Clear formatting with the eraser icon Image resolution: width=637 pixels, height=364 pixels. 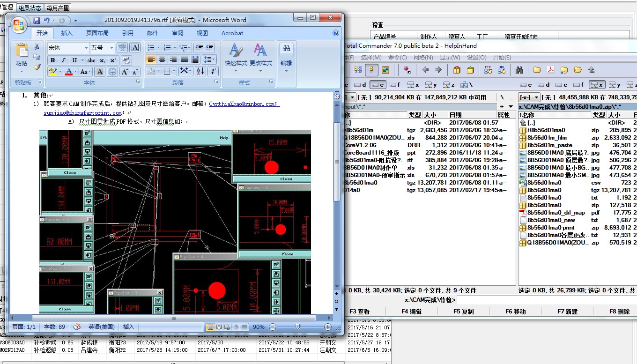(x=126, y=60)
